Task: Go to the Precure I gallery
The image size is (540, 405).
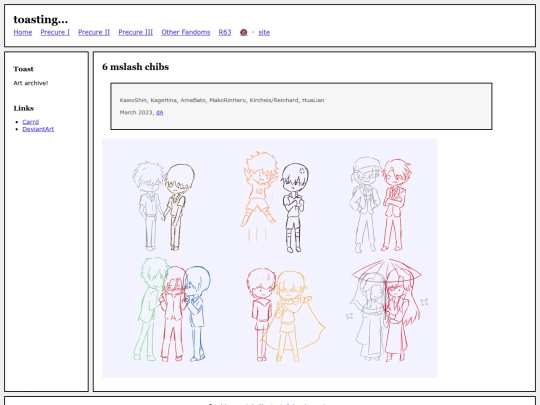Action: pyautogui.click(x=55, y=32)
